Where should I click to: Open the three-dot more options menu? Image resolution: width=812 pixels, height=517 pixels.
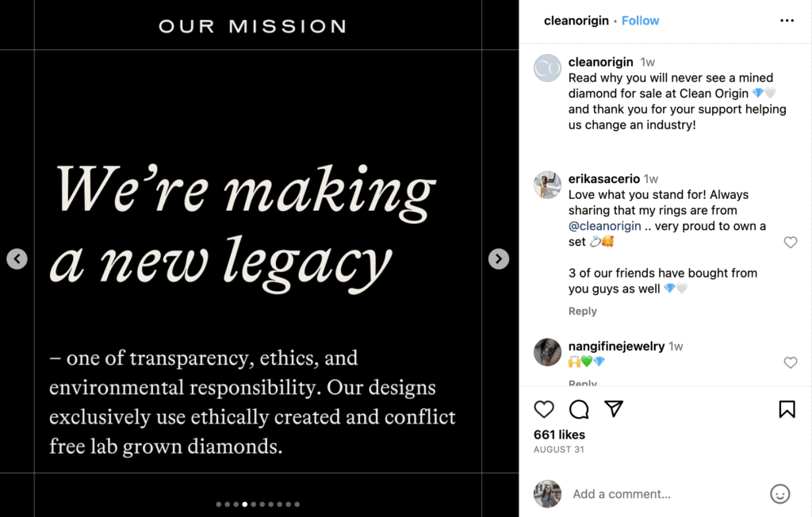click(x=787, y=21)
